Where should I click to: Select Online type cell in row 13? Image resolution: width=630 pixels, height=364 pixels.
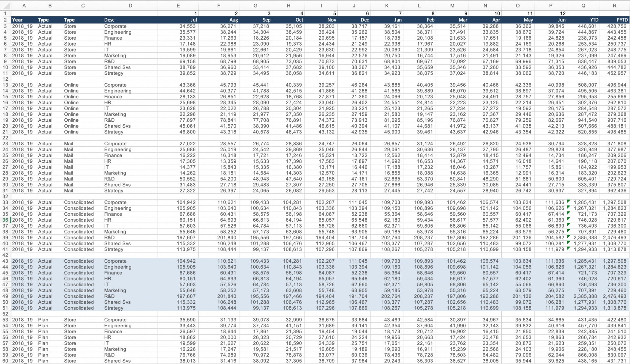click(x=83, y=85)
